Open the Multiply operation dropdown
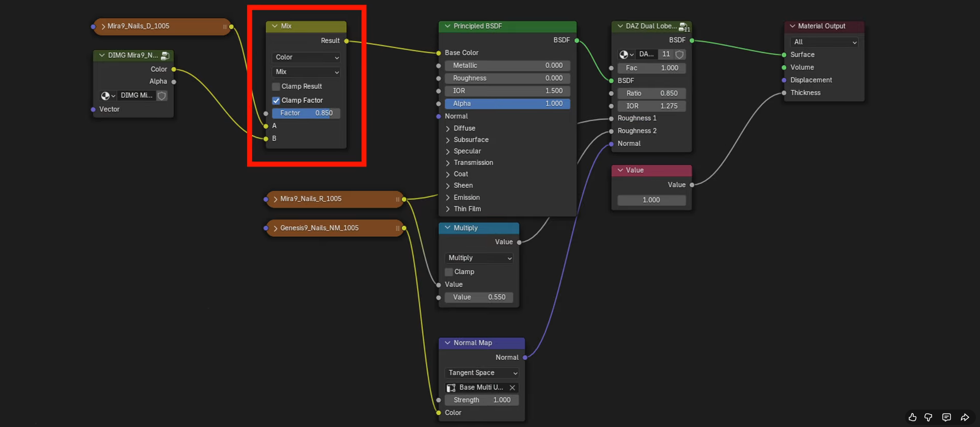 [x=479, y=258]
